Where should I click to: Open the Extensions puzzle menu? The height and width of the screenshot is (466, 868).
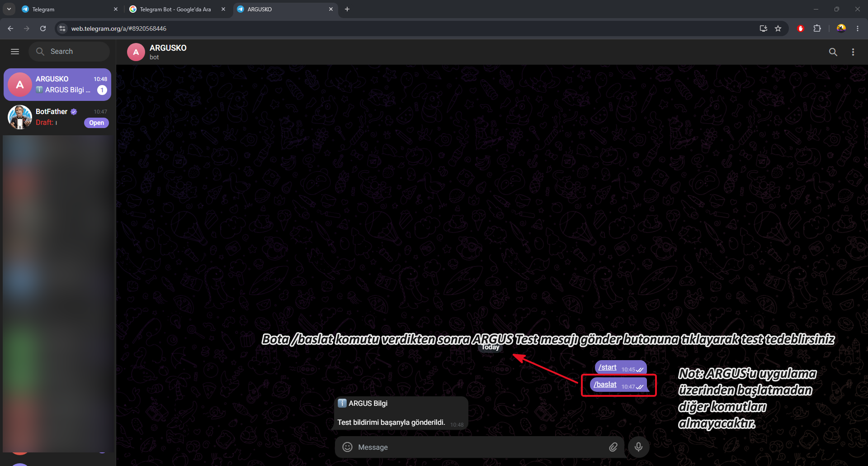tap(817, 29)
